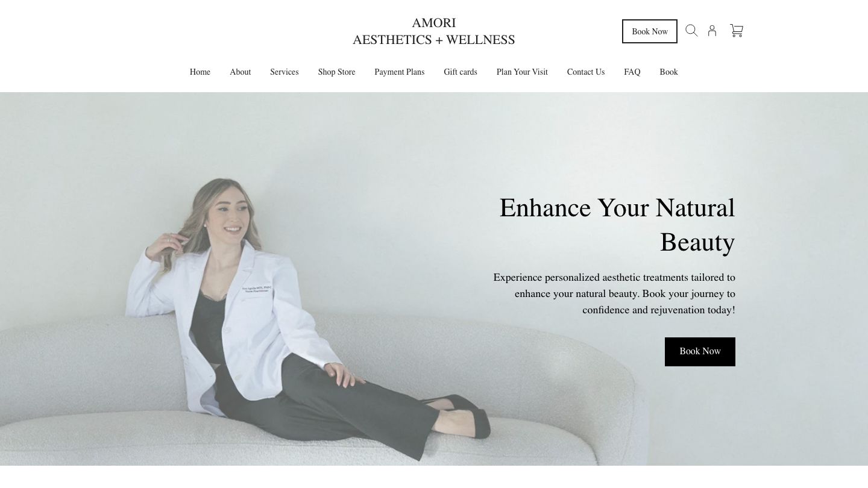
Task: Click the hero photo of the nurse practitioner
Action: click(434, 279)
